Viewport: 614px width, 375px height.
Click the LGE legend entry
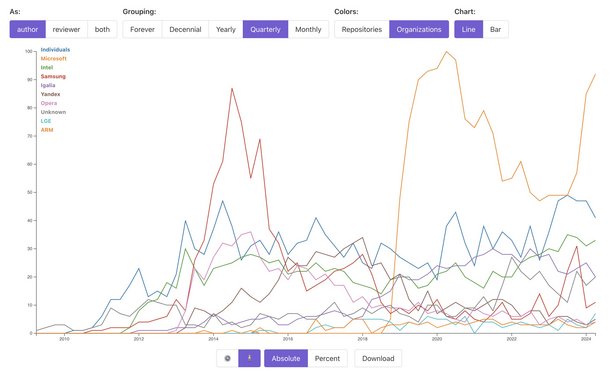[46, 121]
